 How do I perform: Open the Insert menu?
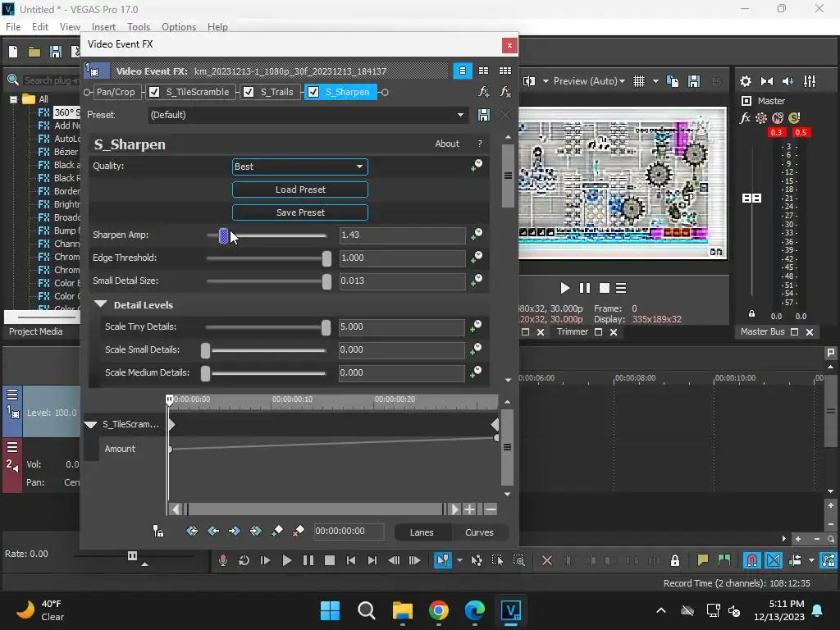click(103, 27)
